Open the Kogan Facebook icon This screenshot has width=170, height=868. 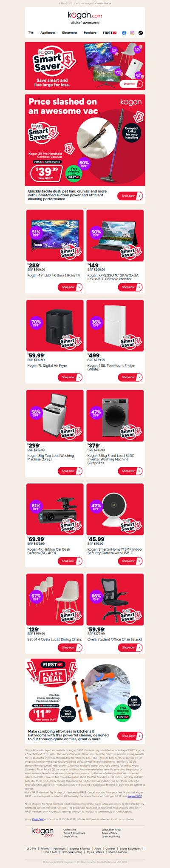tap(124, 33)
